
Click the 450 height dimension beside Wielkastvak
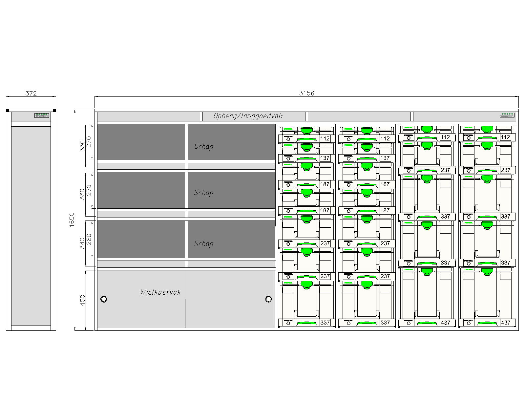click(82, 300)
